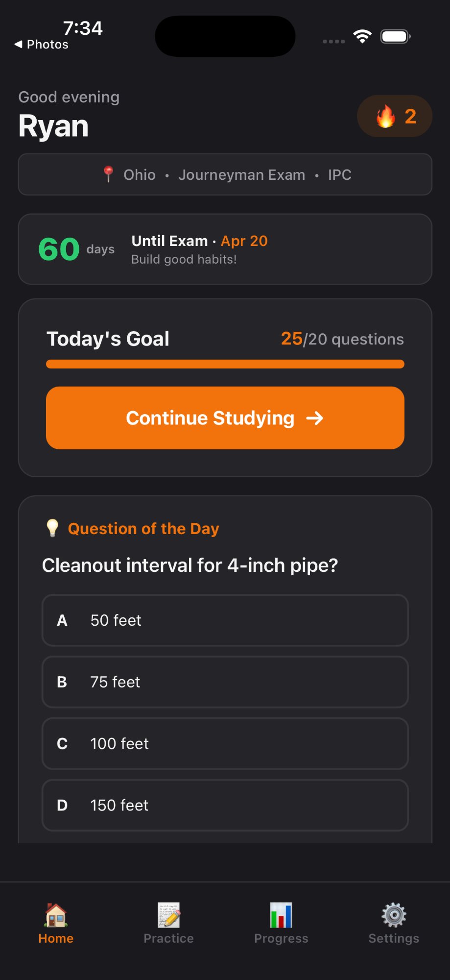
Task: Tap the Apr 20 exam date
Action: point(244,241)
